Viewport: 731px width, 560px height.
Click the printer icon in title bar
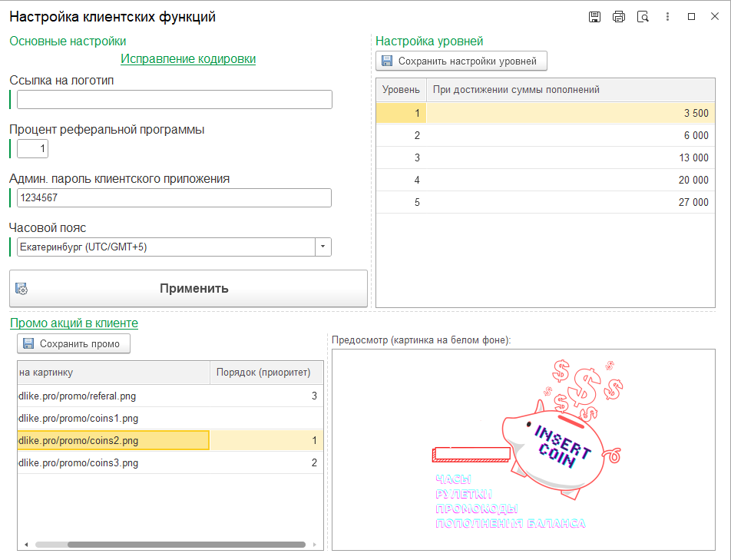click(x=619, y=17)
